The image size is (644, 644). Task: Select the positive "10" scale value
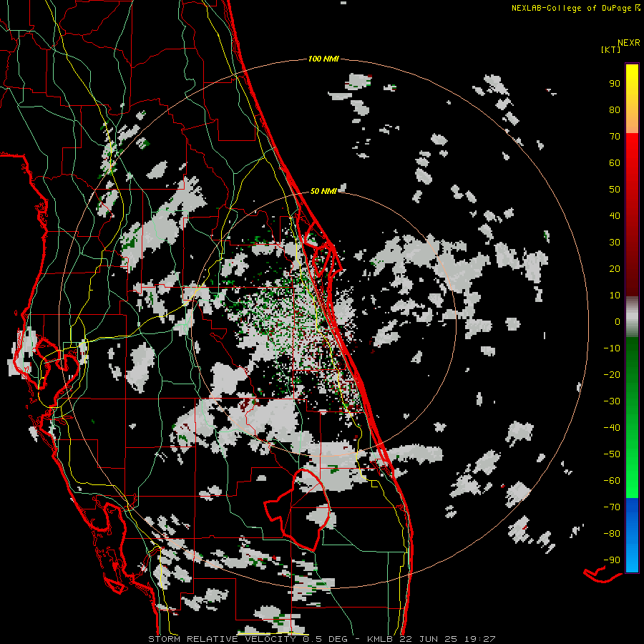615,296
